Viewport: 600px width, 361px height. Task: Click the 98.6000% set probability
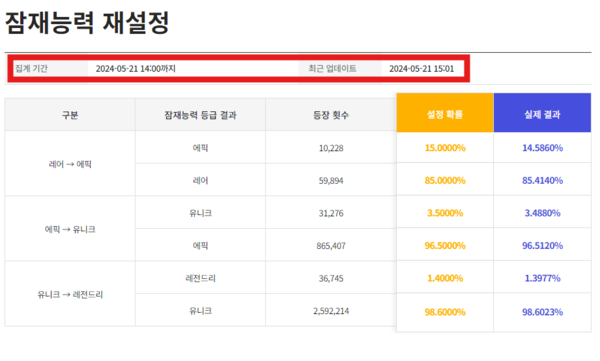(x=445, y=312)
